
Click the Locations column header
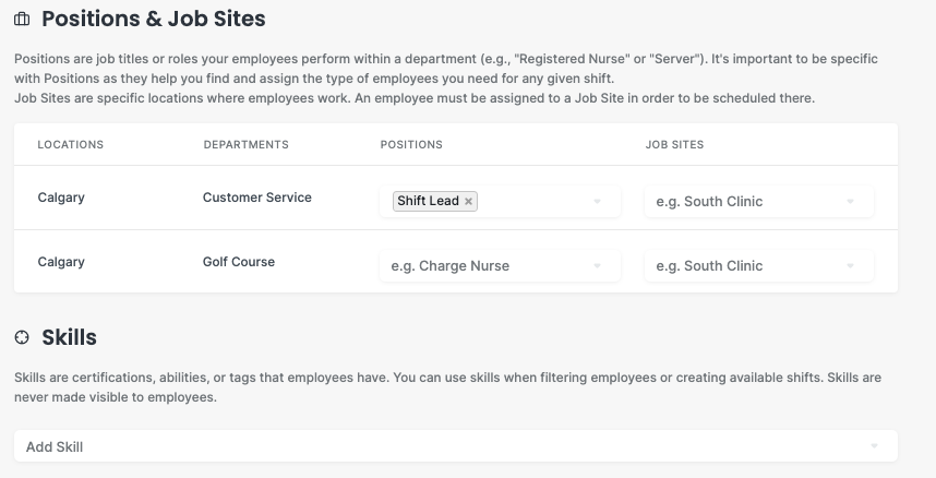pyautogui.click(x=70, y=145)
